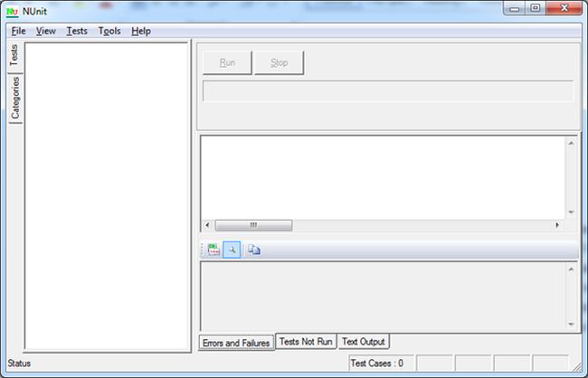
Task: Open the Help menu
Action: click(141, 31)
